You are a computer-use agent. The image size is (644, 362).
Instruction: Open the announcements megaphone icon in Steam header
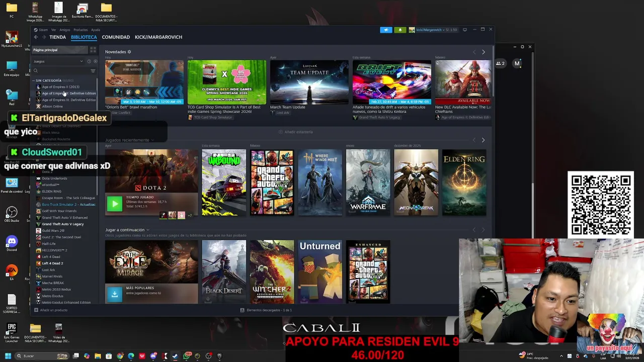[386, 30]
